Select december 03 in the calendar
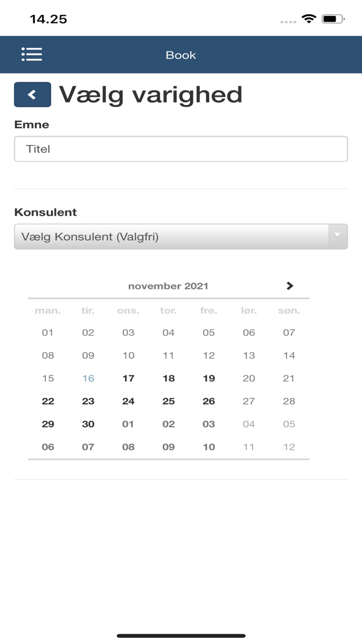362x644 pixels. (x=208, y=424)
